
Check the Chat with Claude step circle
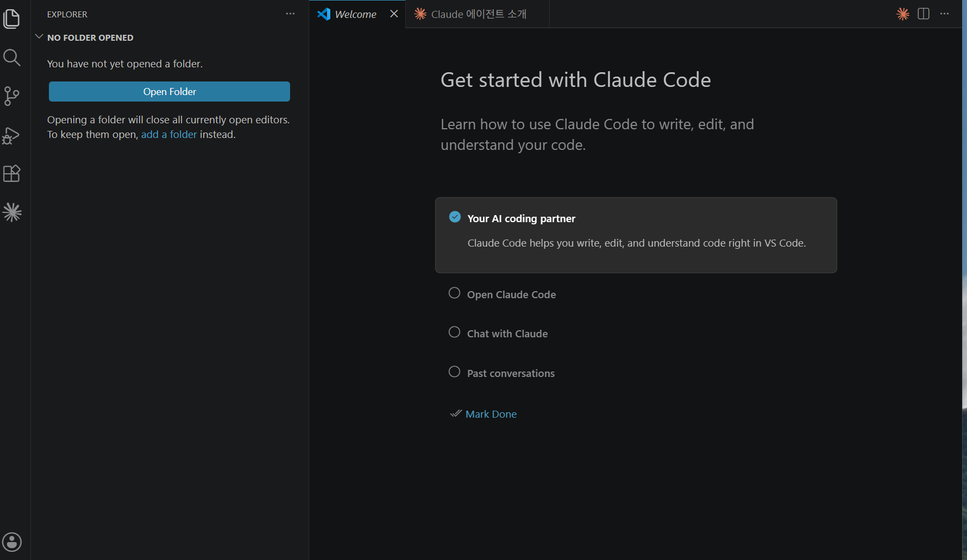(x=455, y=332)
